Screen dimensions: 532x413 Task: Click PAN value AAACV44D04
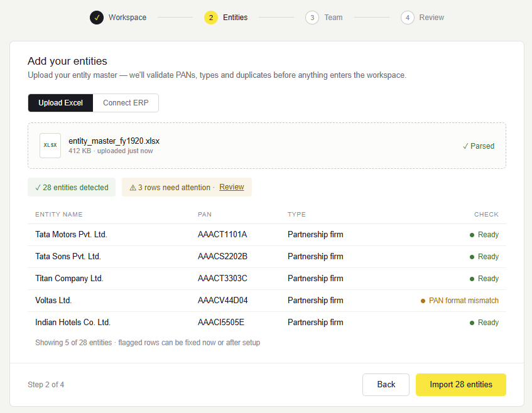pos(223,301)
